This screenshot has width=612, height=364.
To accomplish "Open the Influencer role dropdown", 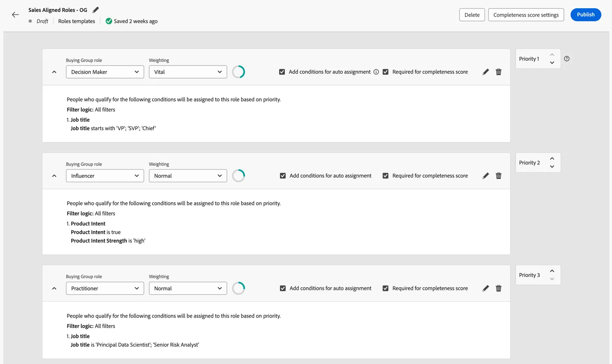I will pos(105,176).
